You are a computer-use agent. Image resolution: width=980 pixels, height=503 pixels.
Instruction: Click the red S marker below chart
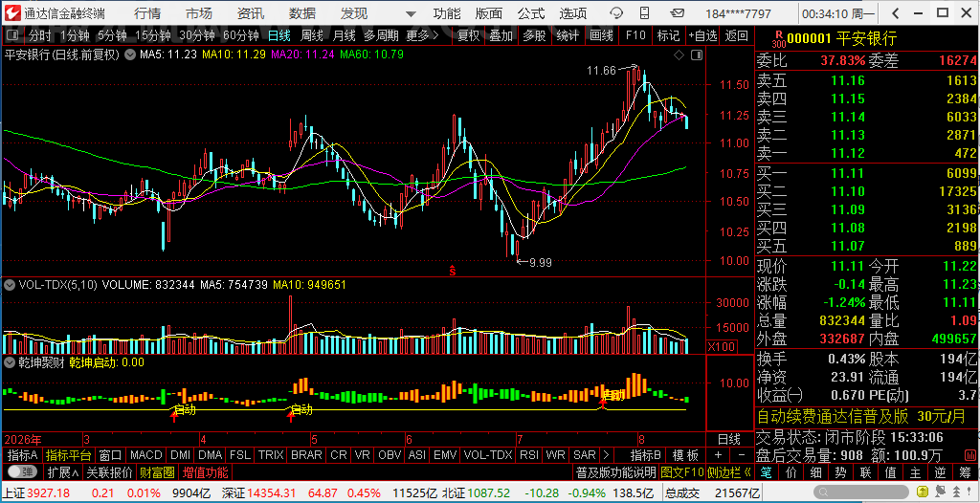453,272
